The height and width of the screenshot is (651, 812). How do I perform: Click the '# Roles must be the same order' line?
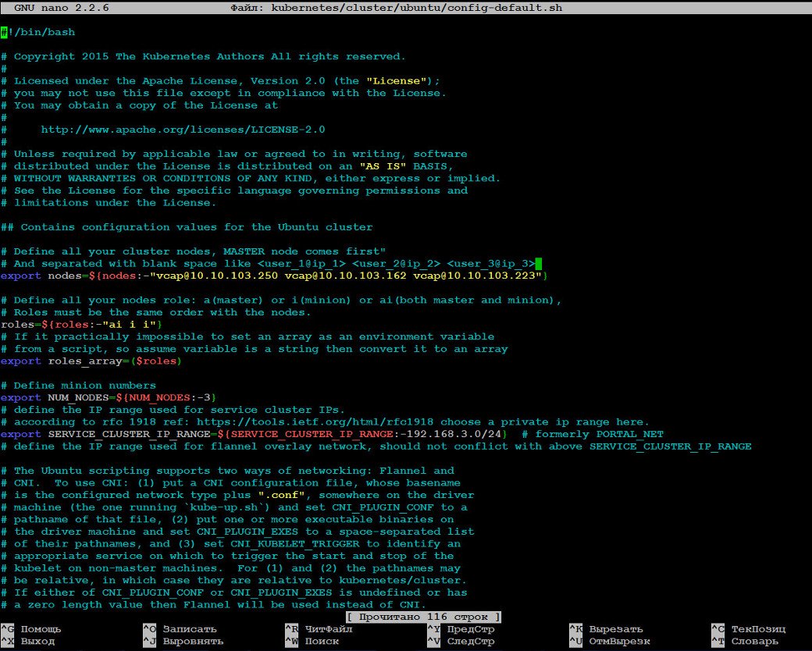tap(156, 312)
